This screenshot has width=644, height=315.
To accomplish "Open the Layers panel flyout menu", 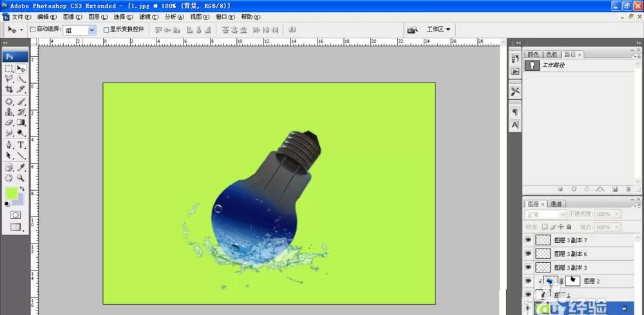I will coord(637,205).
